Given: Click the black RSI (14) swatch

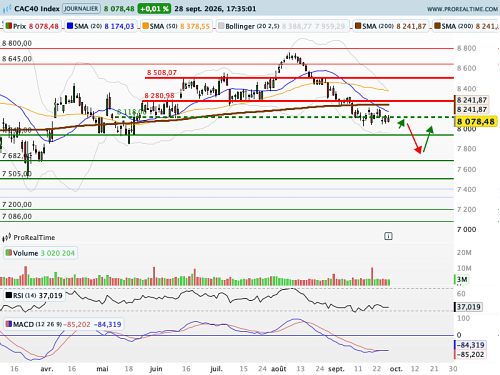Looking at the screenshot, I should pyautogui.click(x=9, y=295).
